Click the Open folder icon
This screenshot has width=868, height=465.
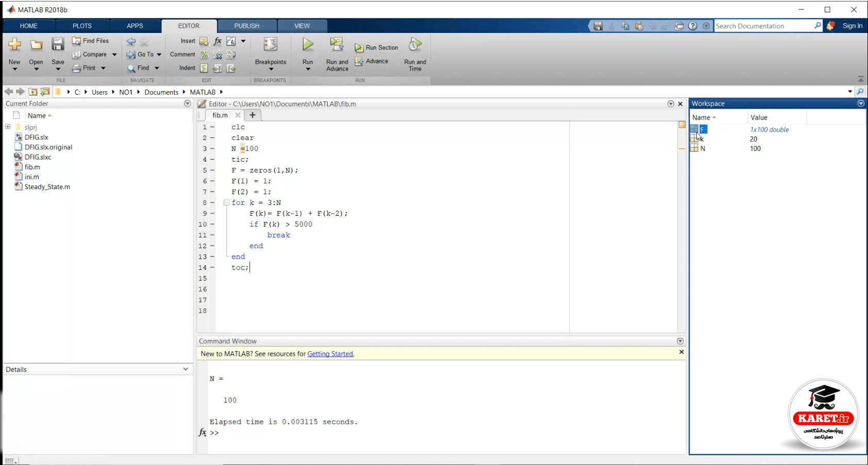(36, 45)
